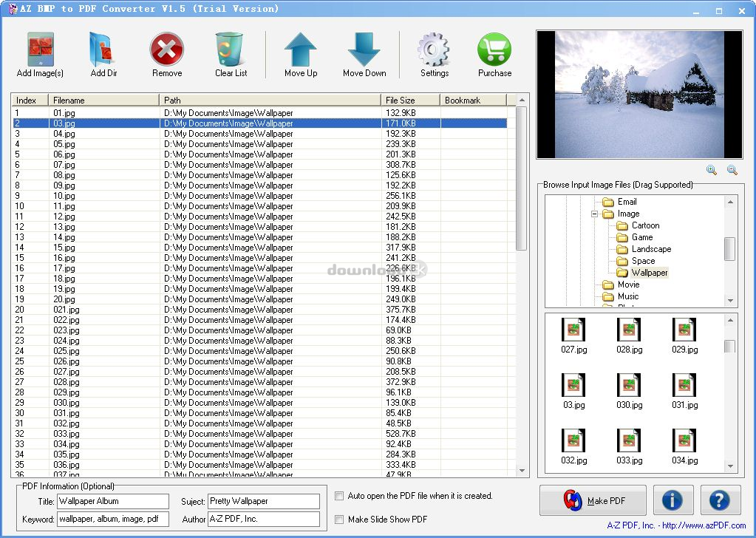Select the 023.jpg row with 69.0KB

pos(260,330)
